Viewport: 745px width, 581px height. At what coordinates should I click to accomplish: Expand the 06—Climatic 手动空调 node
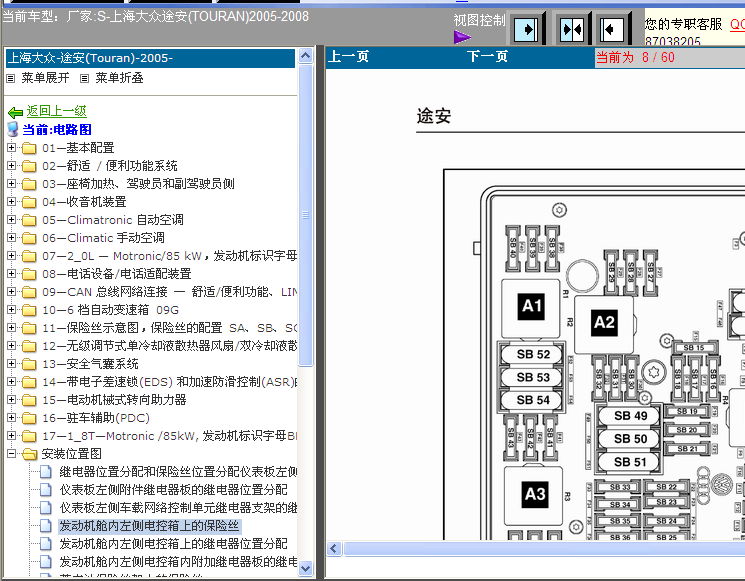(x=11, y=238)
